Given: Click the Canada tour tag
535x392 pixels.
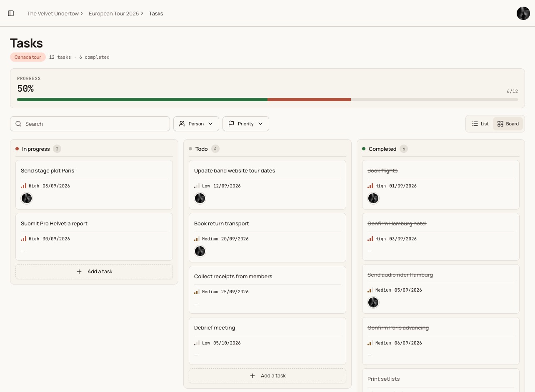Looking at the screenshot, I should 28,57.
